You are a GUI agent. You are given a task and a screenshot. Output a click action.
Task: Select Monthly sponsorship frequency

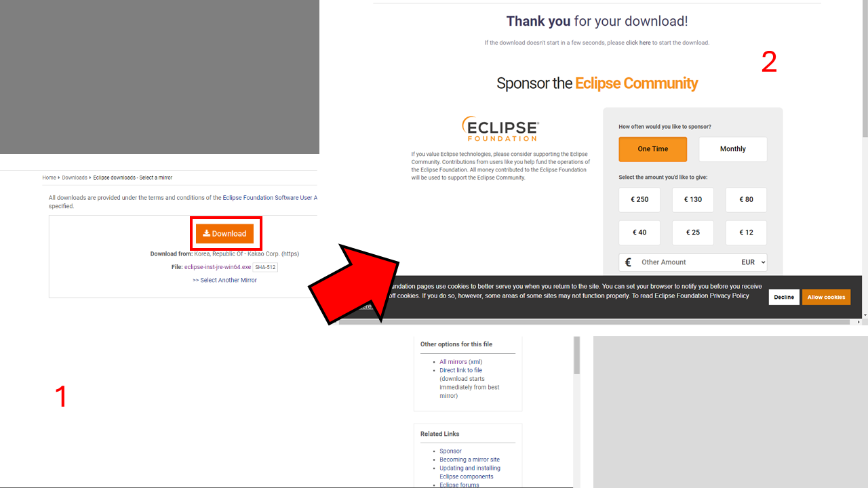click(x=732, y=149)
